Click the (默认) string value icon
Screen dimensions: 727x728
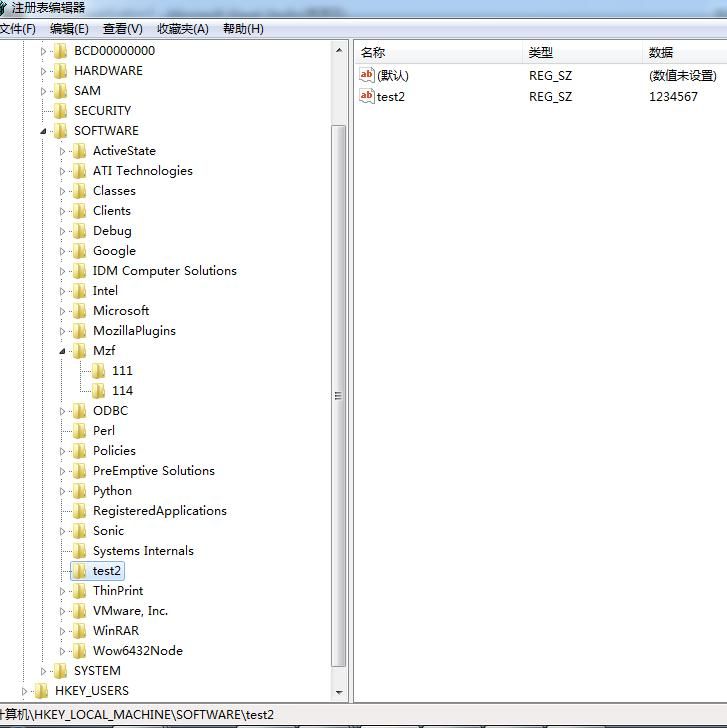tap(367, 75)
